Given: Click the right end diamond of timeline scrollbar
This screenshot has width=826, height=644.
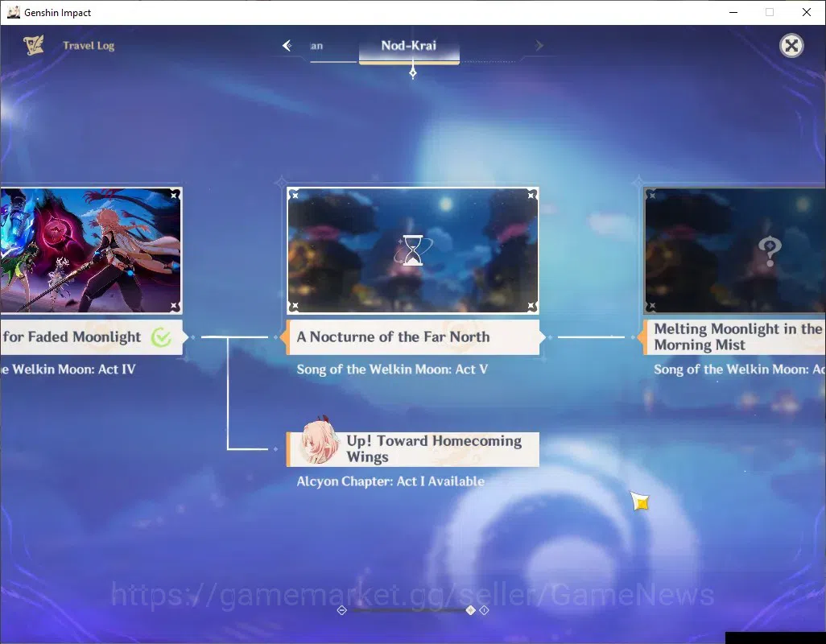Looking at the screenshot, I should [x=484, y=610].
